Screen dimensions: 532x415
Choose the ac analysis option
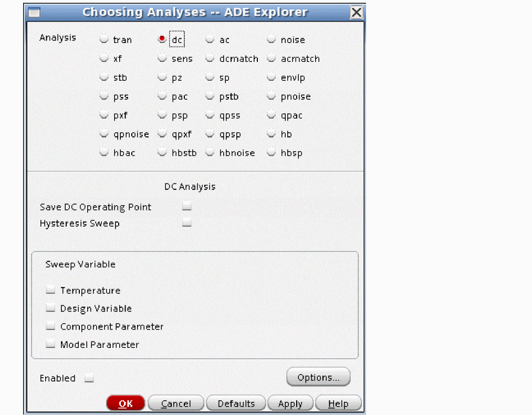pyautogui.click(x=210, y=39)
